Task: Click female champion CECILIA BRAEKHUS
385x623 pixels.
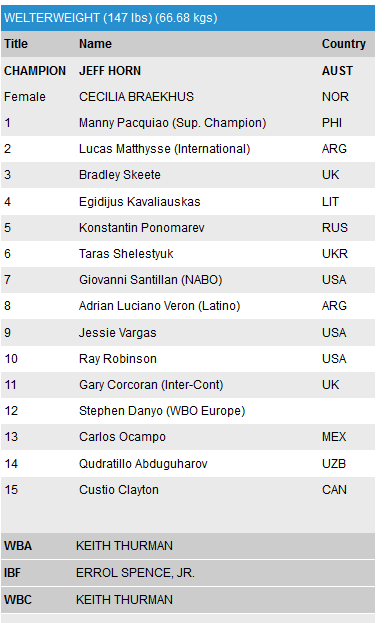Action: point(136,97)
